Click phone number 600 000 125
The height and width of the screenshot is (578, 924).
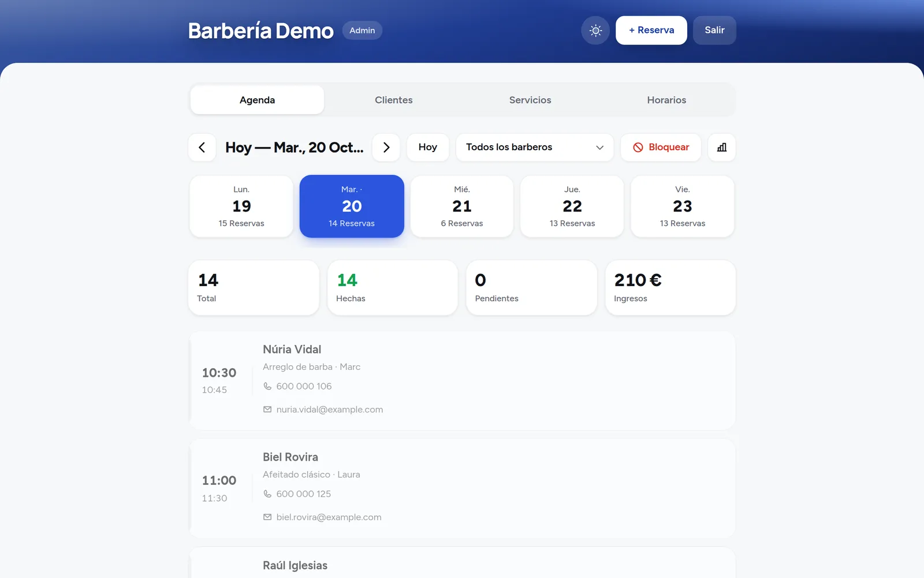[x=304, y=494]
